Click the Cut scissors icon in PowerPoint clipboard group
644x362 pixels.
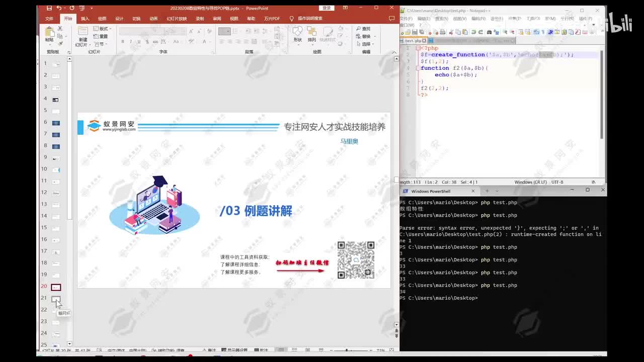[60, 29]
